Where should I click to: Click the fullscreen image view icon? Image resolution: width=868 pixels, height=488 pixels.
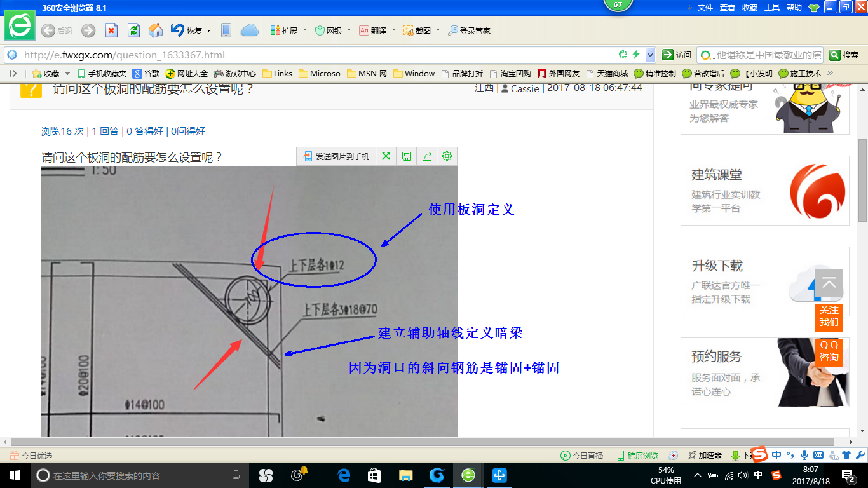pos(385,156)
